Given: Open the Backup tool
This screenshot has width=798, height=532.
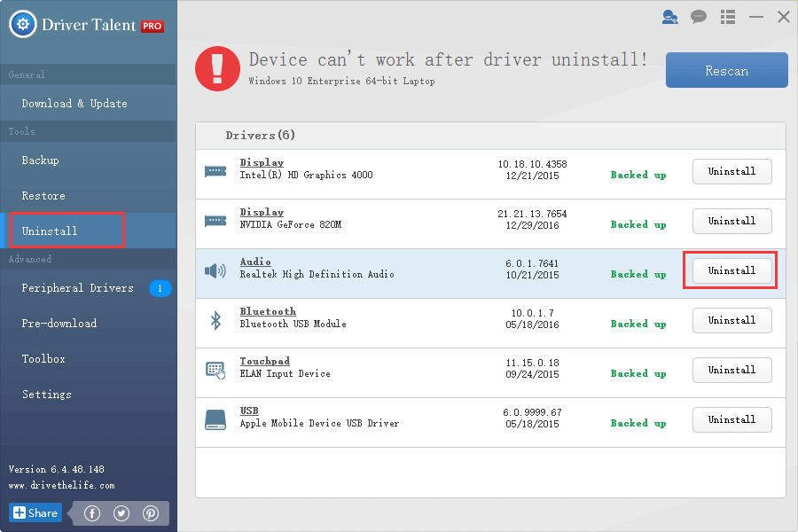Looking at the screenshot, I should [x=89, y=160].
